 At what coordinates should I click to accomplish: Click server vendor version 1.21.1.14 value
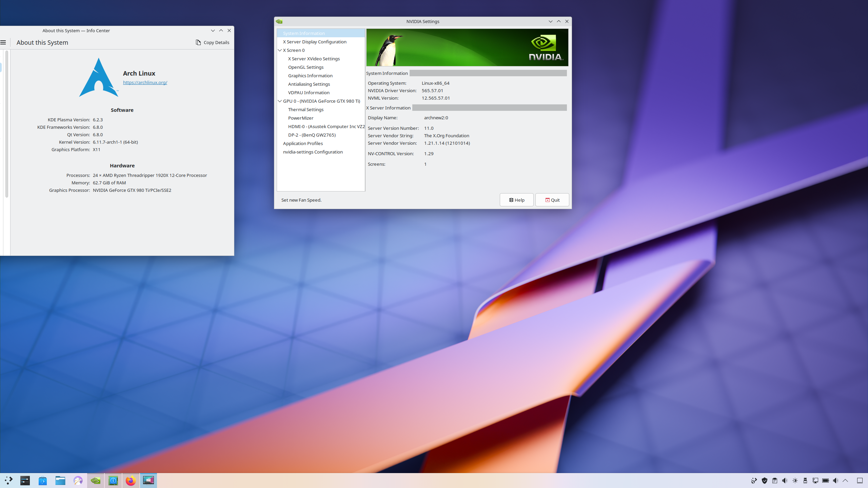pyautogui.click(x=447, y=143)
